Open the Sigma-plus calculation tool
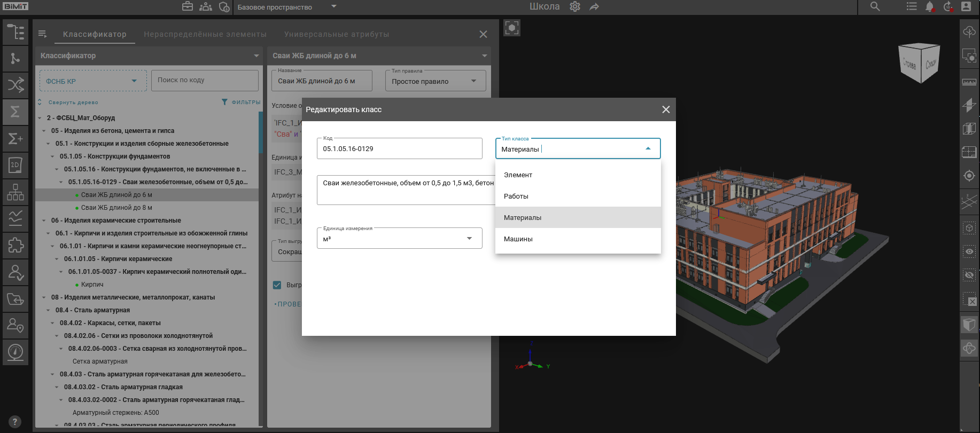The image size is (980, 433). click(x=15, y=139)
